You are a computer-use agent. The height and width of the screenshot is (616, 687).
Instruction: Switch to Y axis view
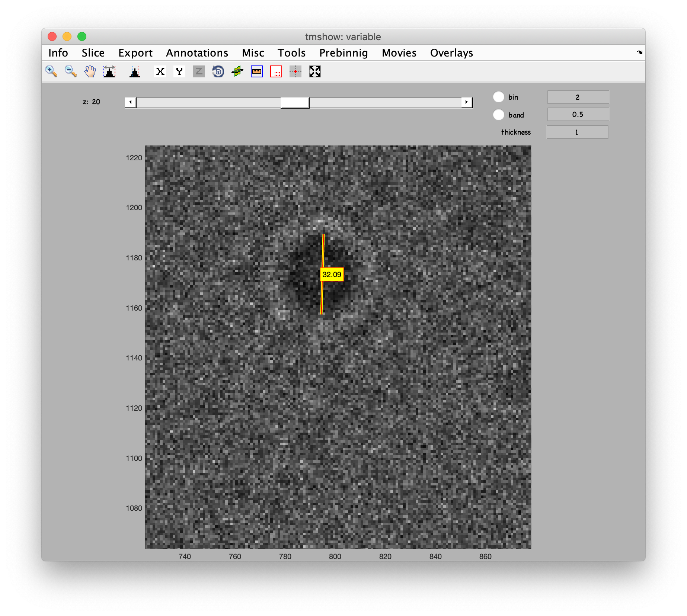(179, 71)
